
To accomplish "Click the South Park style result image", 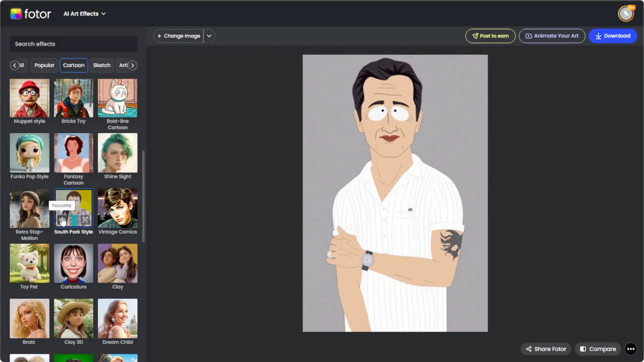I will click(x=395, y=193).
